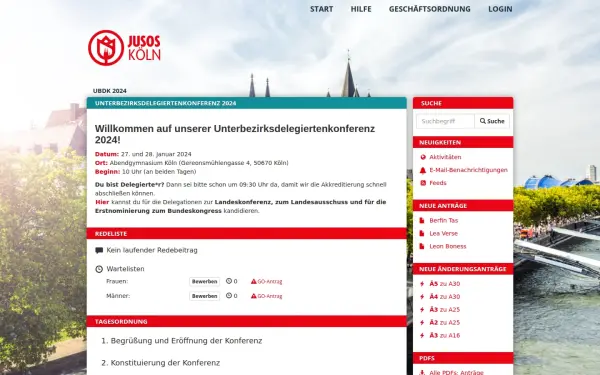Click the REDELISTE section header

(246, 233)
